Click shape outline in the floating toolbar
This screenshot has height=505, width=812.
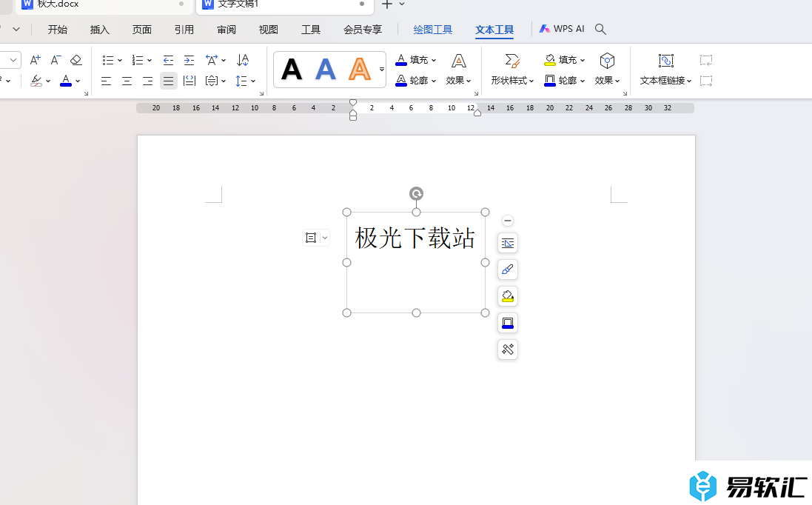(x=508, y=323)
